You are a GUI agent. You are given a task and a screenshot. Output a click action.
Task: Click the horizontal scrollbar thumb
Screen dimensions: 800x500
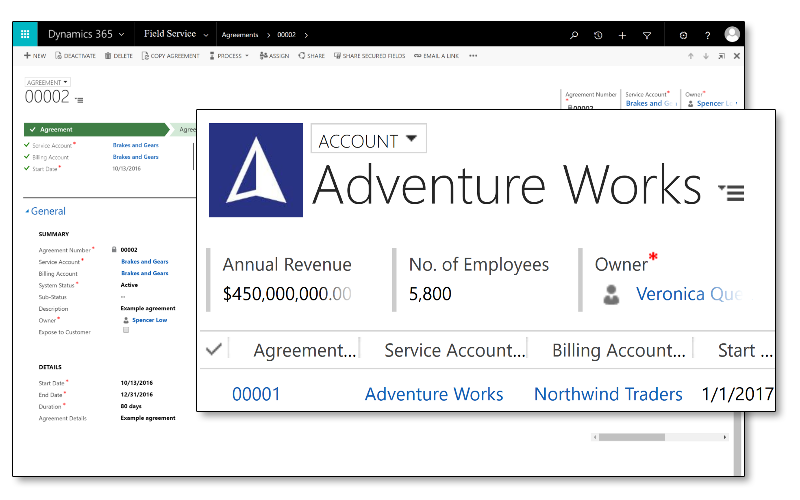coord(632,437)
